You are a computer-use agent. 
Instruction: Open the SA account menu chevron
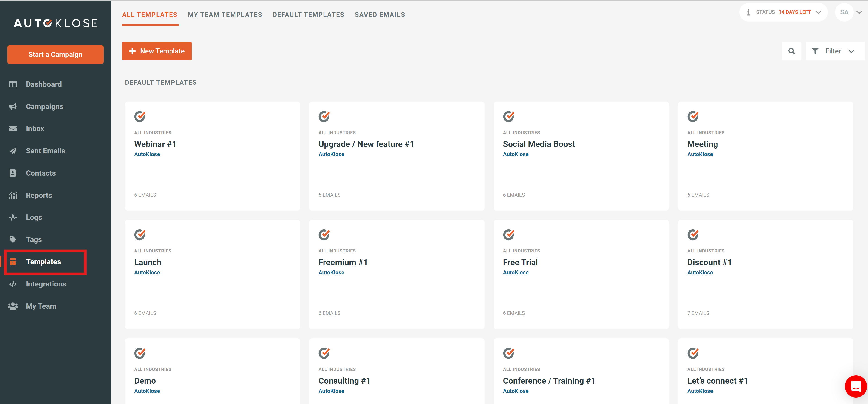[x=859, y=12]
